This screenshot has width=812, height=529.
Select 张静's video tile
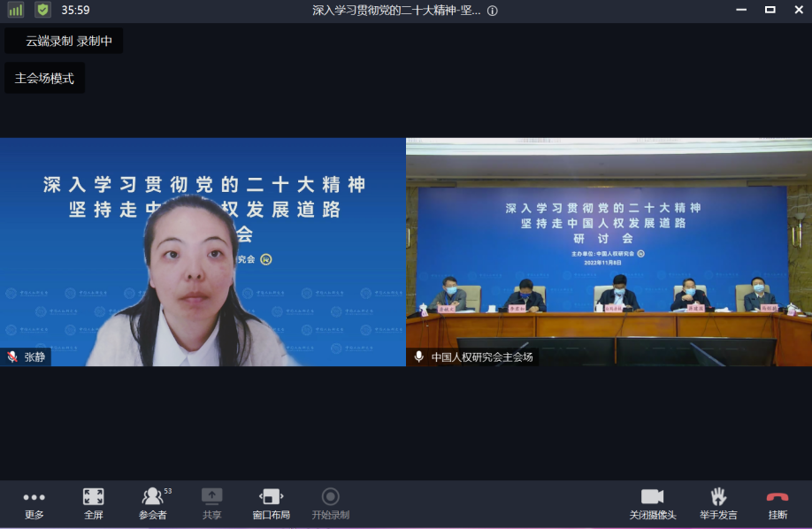[203, 252]
